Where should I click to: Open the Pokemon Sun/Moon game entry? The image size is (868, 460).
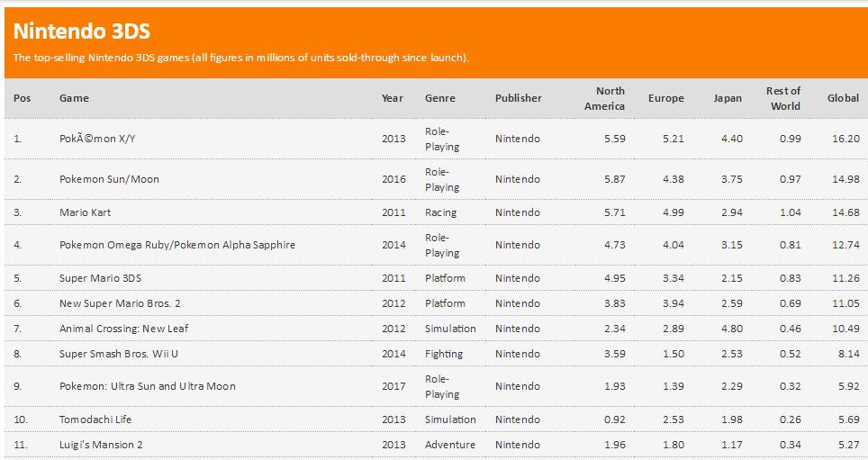(x=109, y=179)
